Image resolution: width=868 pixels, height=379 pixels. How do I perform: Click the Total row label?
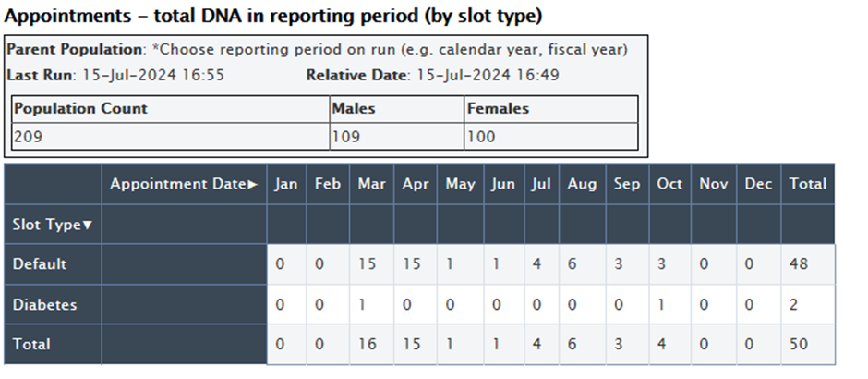pyautogui.click(x=53, y=344)
